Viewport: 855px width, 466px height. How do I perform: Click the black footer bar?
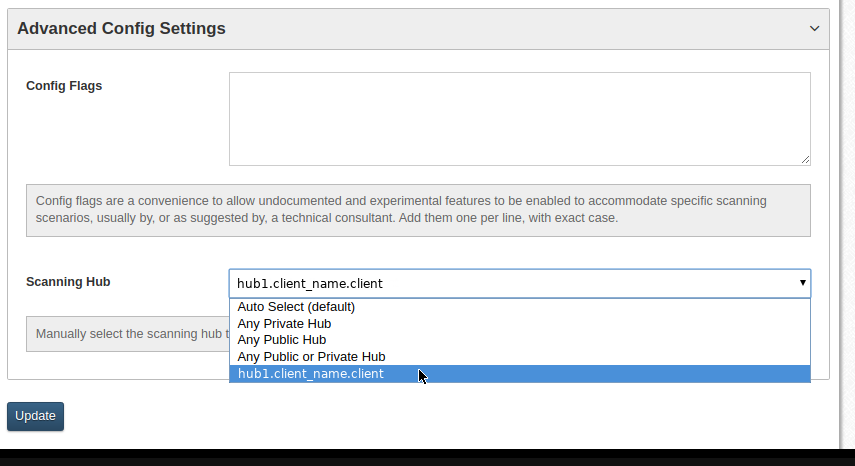point(428,457)
